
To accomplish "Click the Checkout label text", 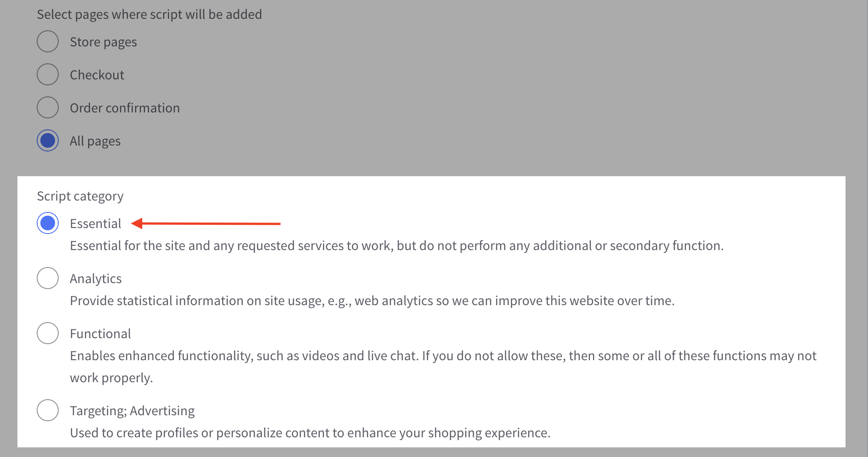I will [x=97, y=75].
